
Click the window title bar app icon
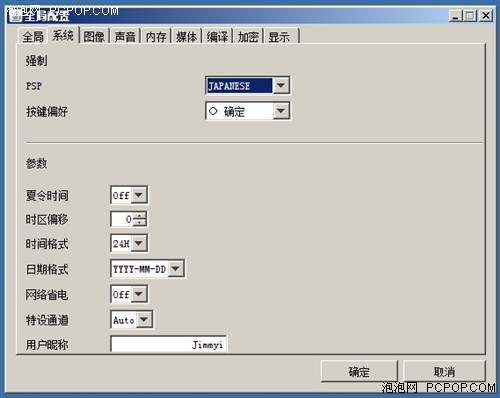coord(15,15)
